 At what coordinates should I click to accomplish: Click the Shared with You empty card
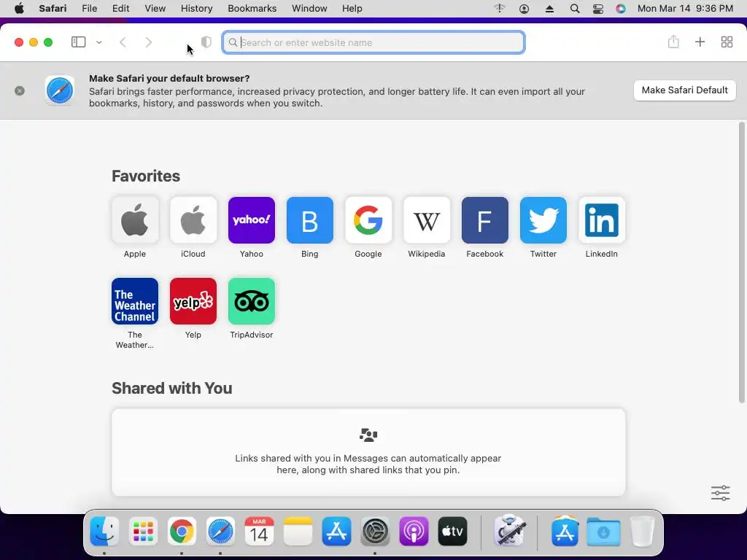coord(368,452)
